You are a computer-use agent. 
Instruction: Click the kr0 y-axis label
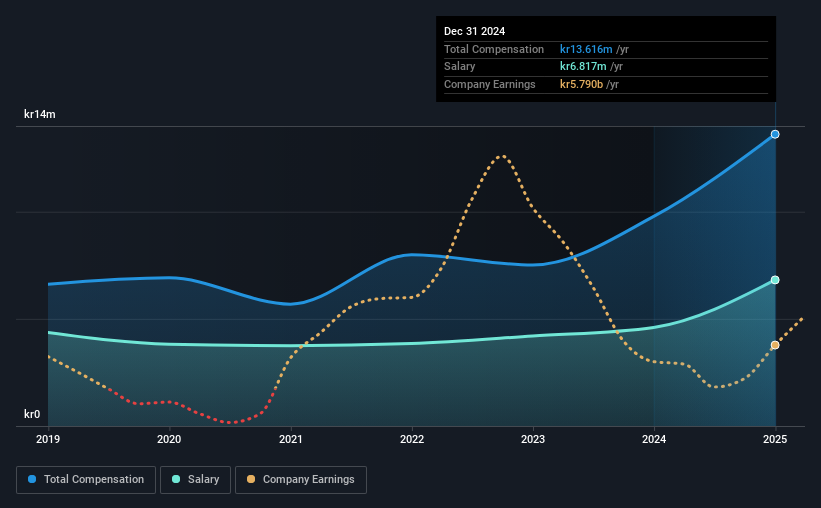coord(32,414)
